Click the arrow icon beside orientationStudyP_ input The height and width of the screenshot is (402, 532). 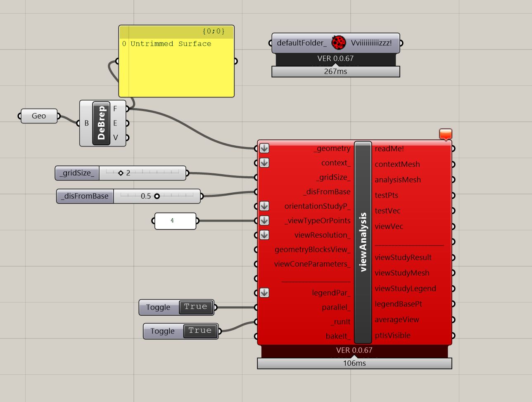[264, 206]
